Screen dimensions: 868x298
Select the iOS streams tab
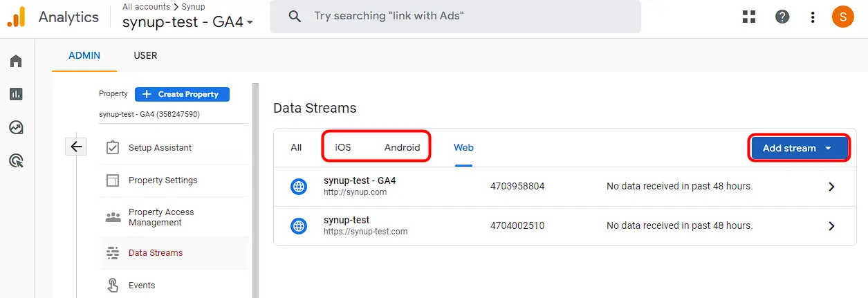(x=343, y=147)
